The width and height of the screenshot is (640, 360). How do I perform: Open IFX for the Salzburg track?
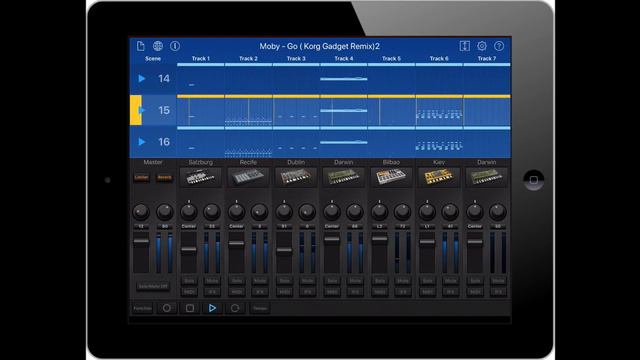tap(212, 292)
